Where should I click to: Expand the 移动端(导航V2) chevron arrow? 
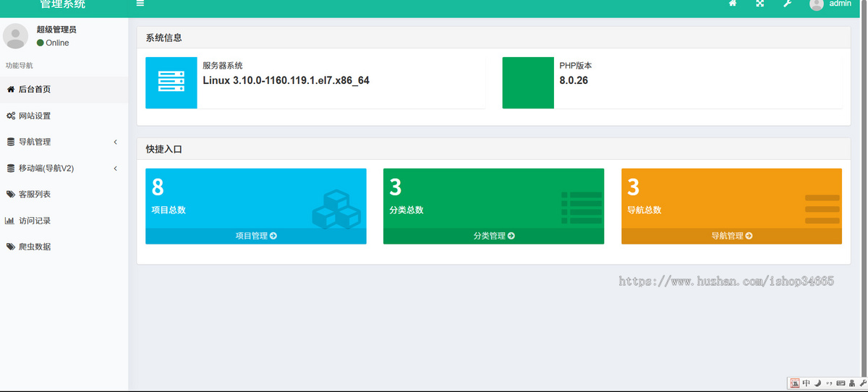[x=116, y=168]
